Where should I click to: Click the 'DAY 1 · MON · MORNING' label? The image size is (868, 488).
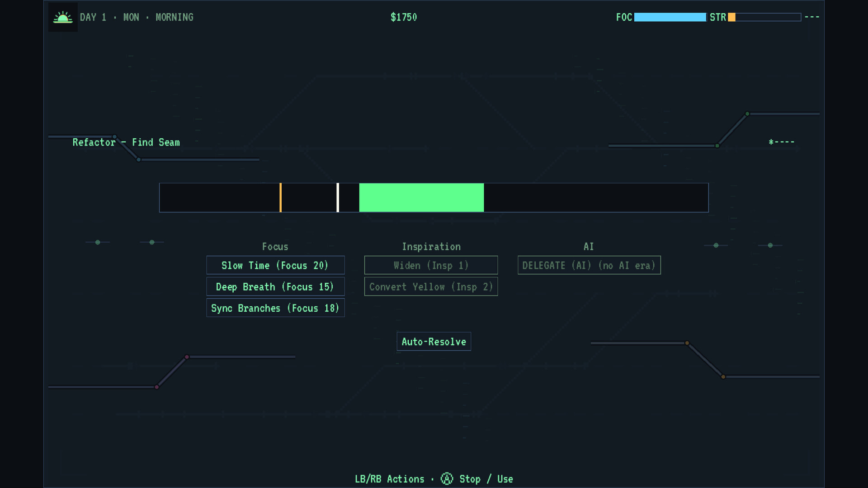[x=137, y=17]
